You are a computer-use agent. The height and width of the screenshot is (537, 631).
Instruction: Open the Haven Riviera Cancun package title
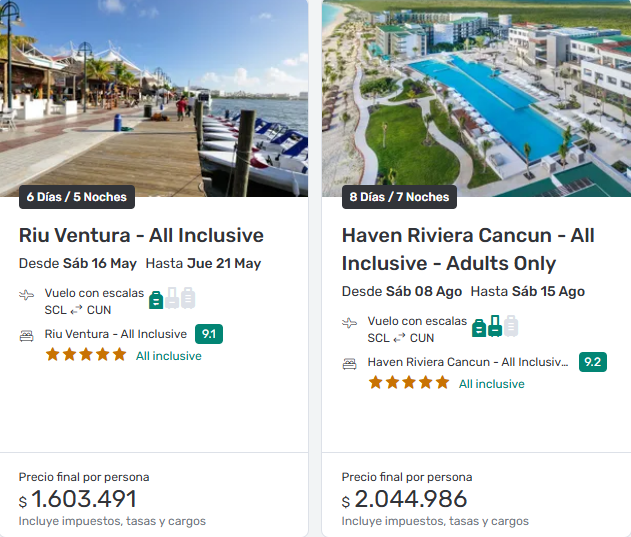pos(468,249)
